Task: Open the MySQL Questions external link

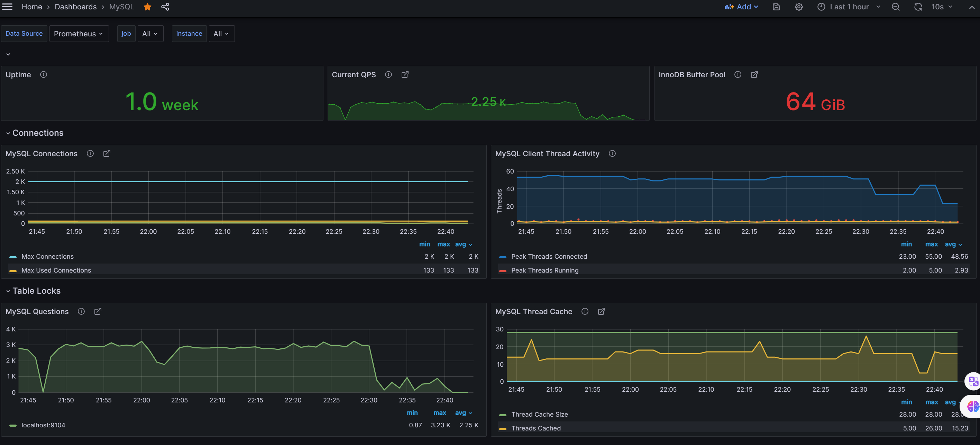Action: click(x=98, y=311)
